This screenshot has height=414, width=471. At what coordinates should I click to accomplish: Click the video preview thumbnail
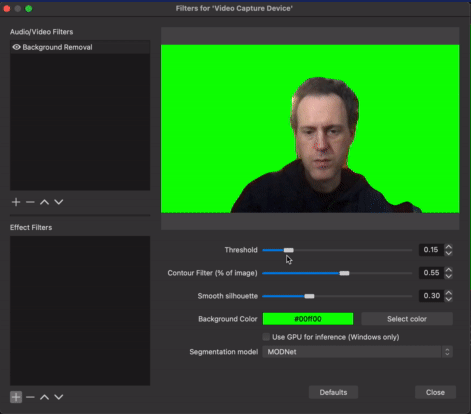click(x=310, y=129)
